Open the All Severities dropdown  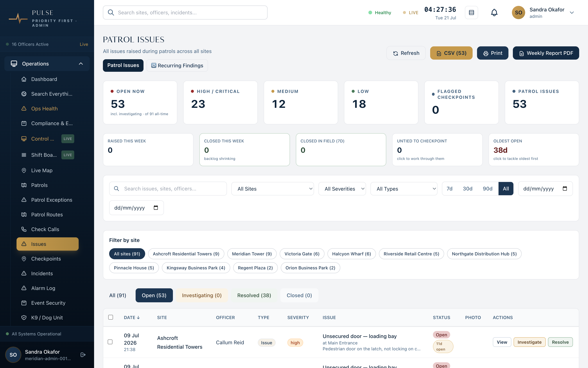click(x=342, y=189)
